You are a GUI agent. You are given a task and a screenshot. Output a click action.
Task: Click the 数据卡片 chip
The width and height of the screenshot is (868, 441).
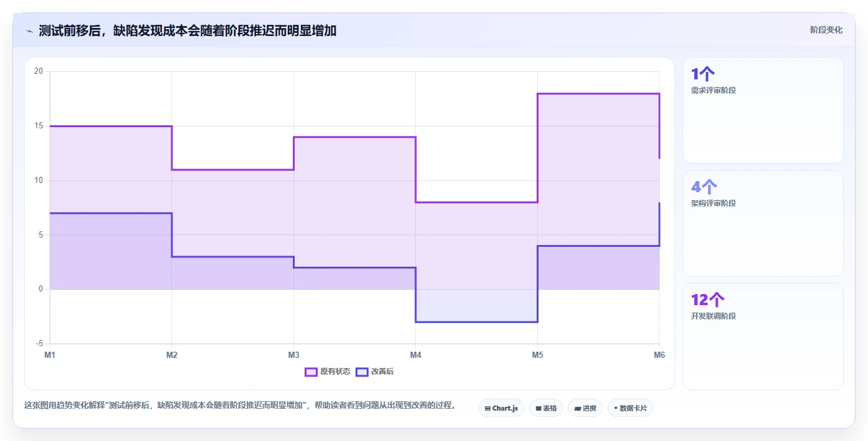630,408
